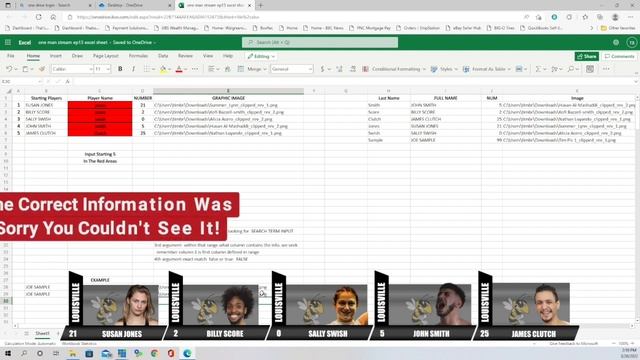Screen dimensions: 640x360
Task: Open the settings gear in Excel header
Action: 616,42
